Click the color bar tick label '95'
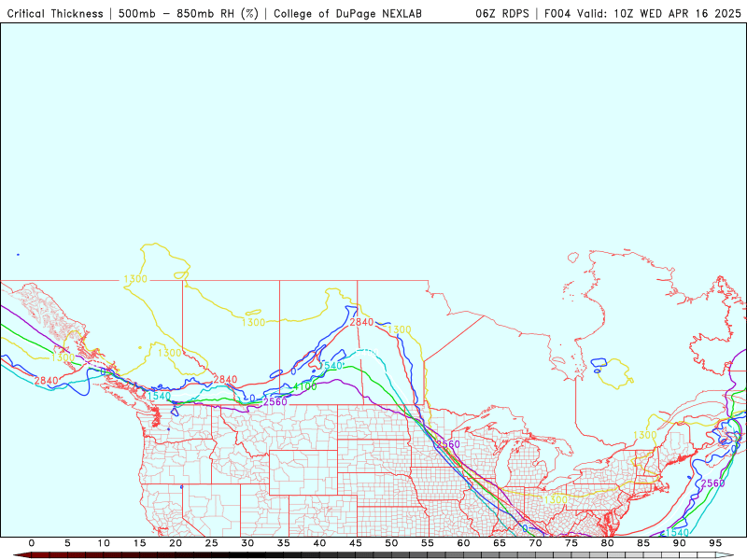The image size is (747, 560). (x=715, y=543)
